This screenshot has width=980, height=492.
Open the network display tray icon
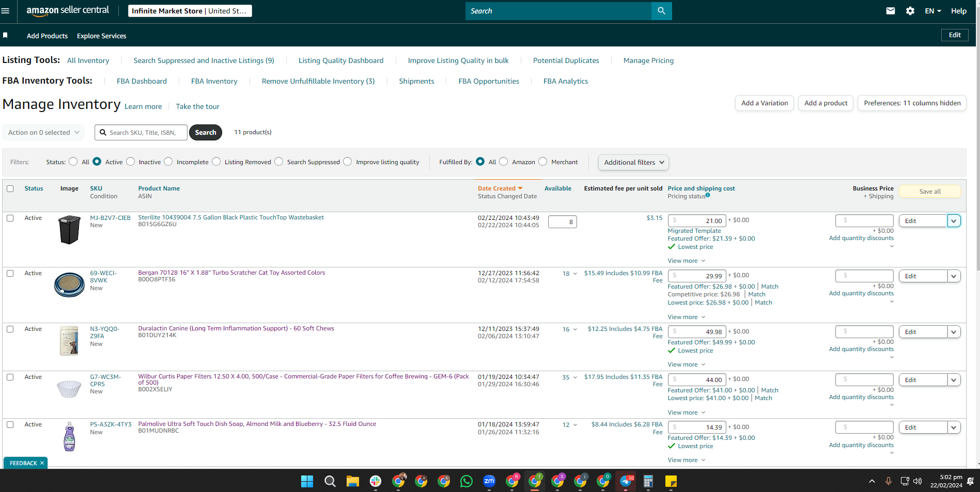(x=905, y=481)
